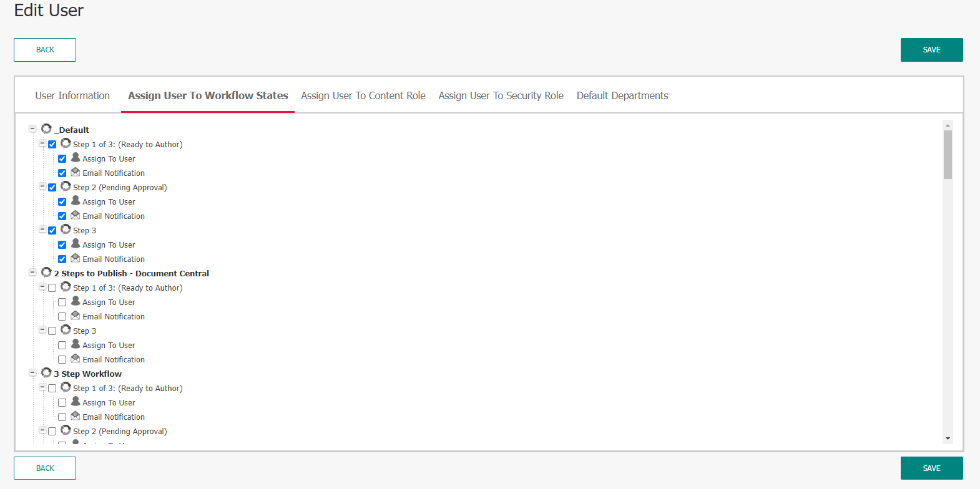Click the envelope icon under _Default Step 3 Email Notification
980x494 pixels.
(x=76, y=258)
